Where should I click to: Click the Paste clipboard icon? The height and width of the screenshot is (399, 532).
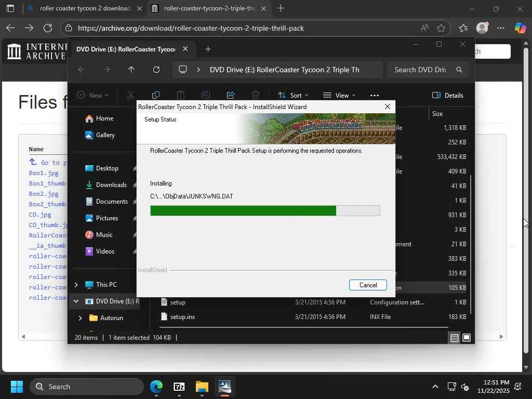point(181,96)
